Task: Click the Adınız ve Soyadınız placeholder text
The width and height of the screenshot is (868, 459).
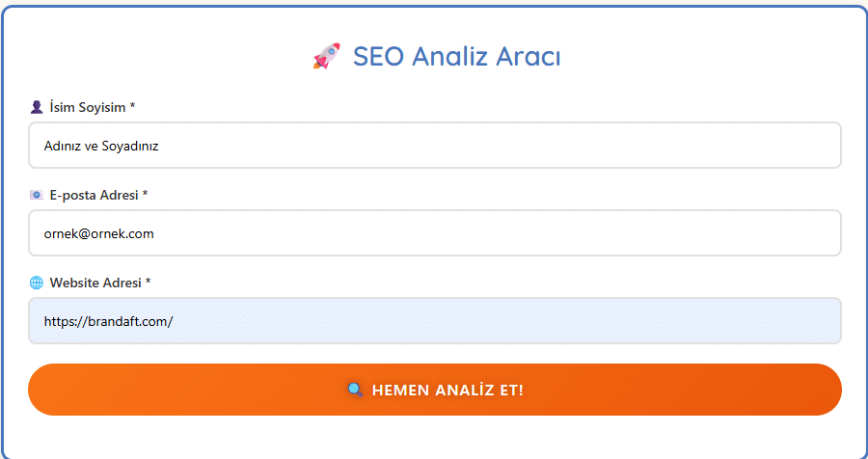Action: pos(101,147)
